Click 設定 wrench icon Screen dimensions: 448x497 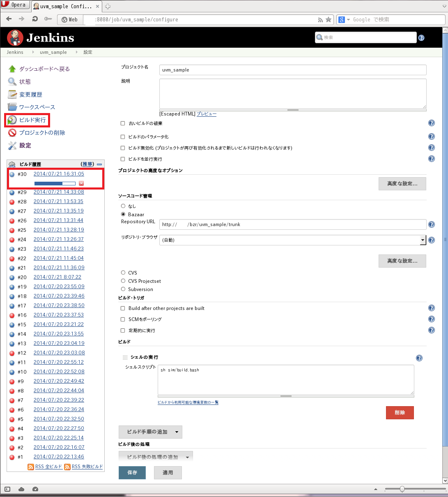[x=12, y=146]
